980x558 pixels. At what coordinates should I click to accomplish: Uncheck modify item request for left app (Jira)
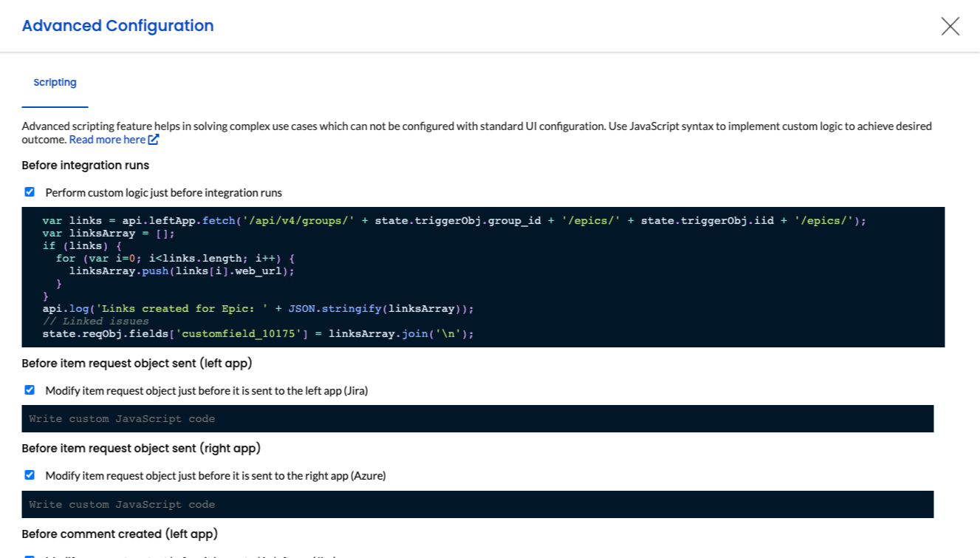pyautogui.click(x=30, y=390)
